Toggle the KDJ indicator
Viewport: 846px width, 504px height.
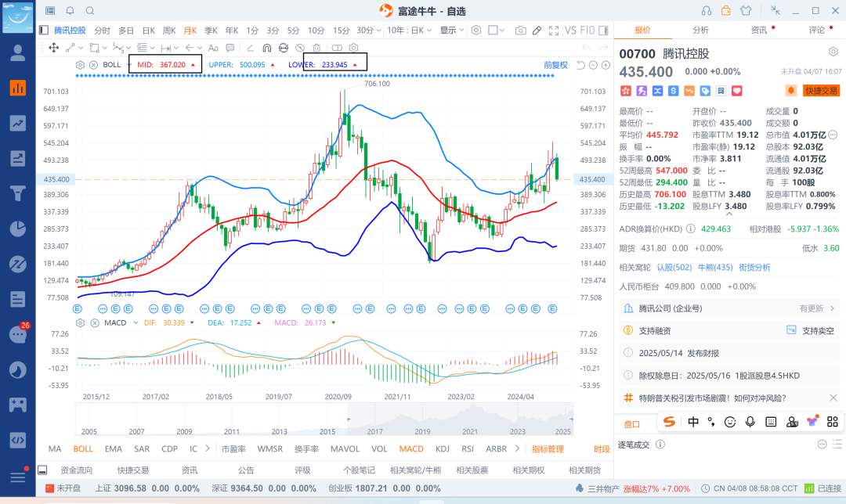click(443, 449)
